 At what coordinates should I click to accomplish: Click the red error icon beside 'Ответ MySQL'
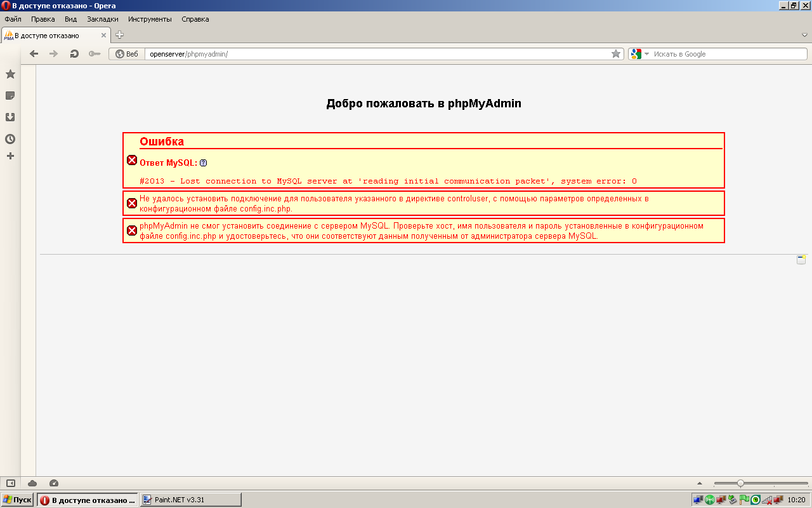tap(132, 160)
